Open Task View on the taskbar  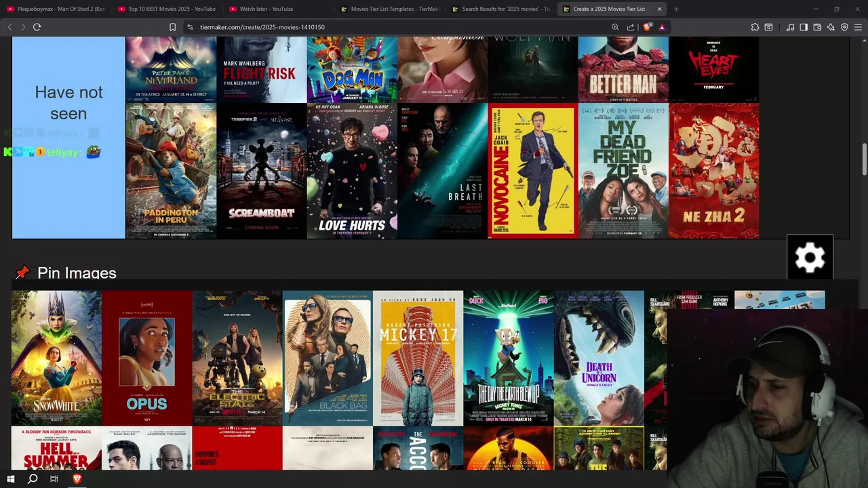(54, 479)
